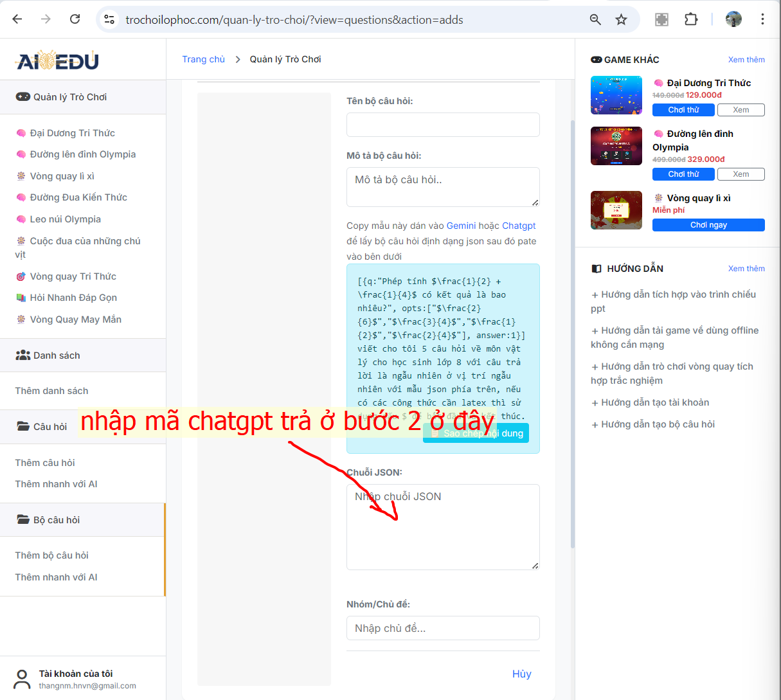Expand Hướng dẫn tích hợp vào trình chiếu ppt
This screenshot has width=781, height=700.
675,301
